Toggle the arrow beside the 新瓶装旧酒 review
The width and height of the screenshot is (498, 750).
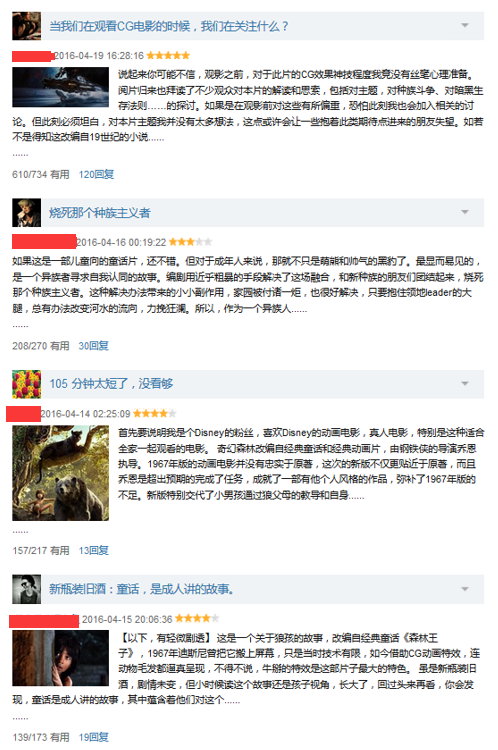[x=465, y=589]
